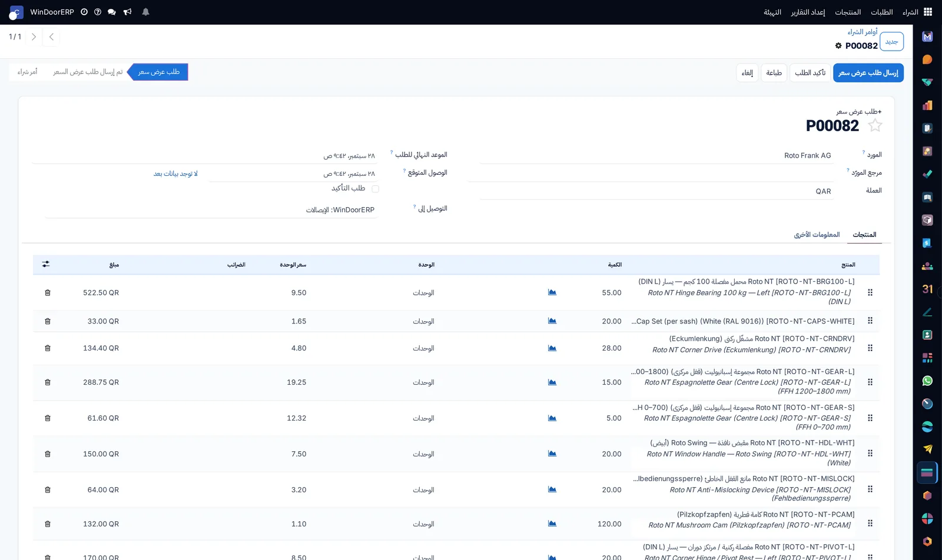Open the help question-mark icon
Image resolution: width=942 pixels, height=560 pixels.
(98, 12)
